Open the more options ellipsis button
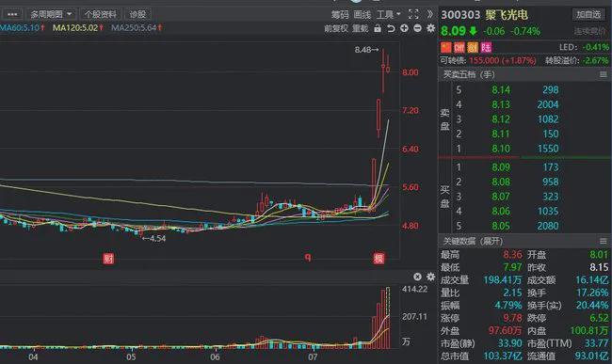Viewport: 612px width, 364px height. tap(11, 14)
